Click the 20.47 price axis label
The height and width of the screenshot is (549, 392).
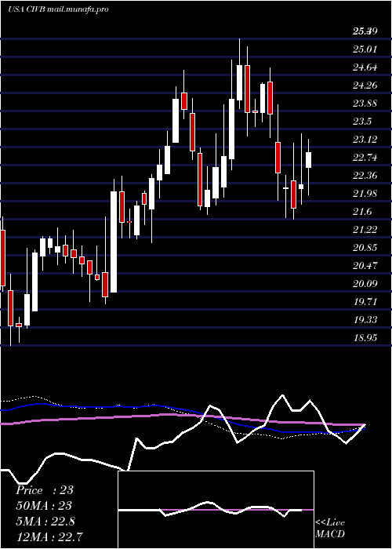(365, 265)
